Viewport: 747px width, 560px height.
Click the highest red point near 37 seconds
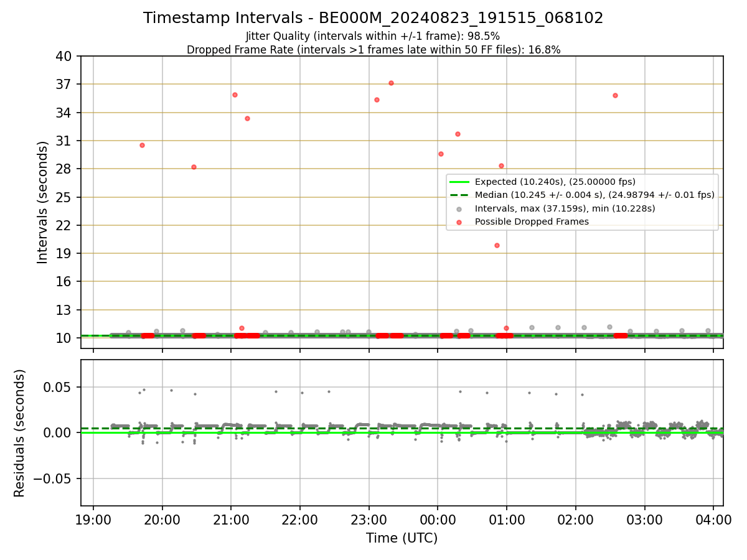[391, 83]
